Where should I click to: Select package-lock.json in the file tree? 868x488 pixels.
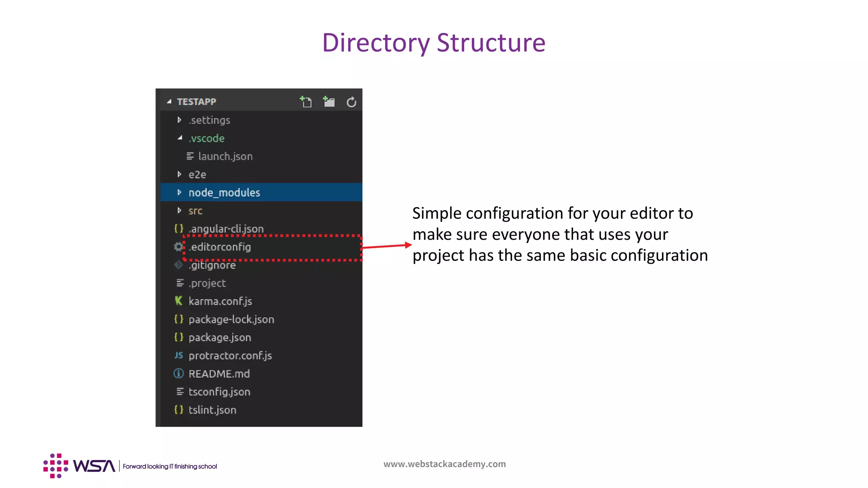coord(231,319)
